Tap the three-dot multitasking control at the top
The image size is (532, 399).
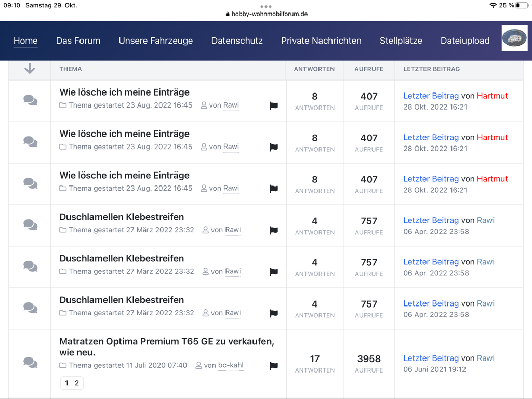(x=266, y=7)
